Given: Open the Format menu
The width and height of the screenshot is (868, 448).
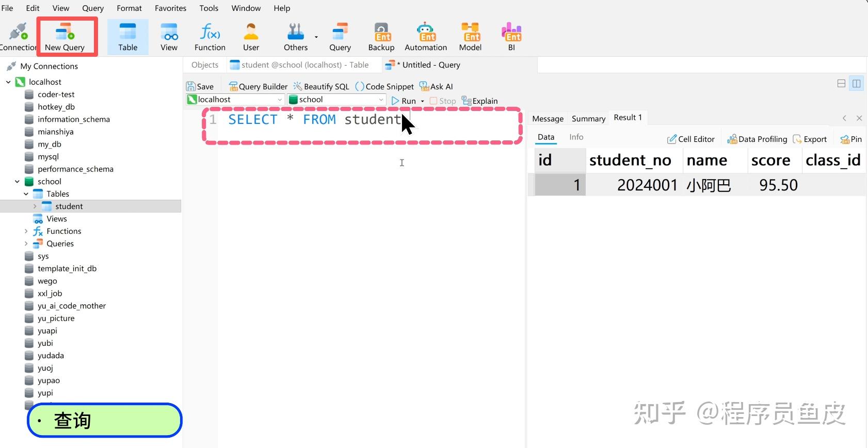Looking at the screenshot, I should click(129, 8).
